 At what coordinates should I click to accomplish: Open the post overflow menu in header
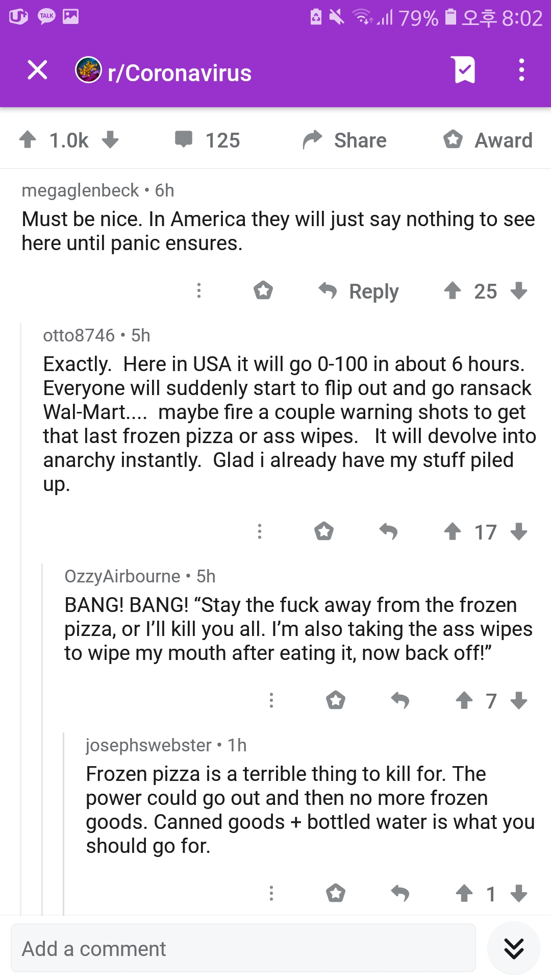click(521, 70)
